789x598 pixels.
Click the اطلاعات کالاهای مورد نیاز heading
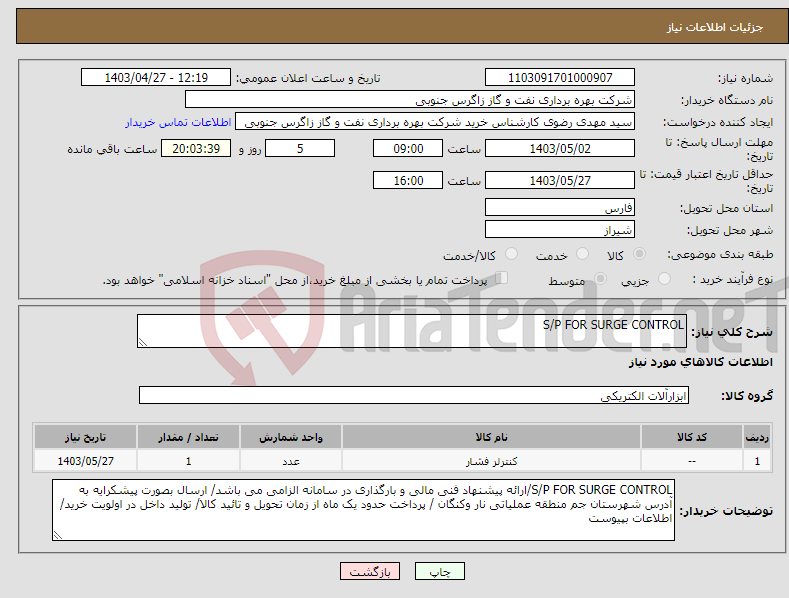700,362
